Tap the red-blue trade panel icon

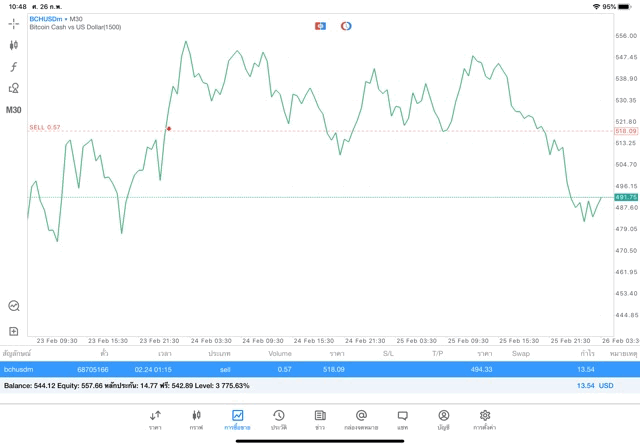click(x=320, y=25)
